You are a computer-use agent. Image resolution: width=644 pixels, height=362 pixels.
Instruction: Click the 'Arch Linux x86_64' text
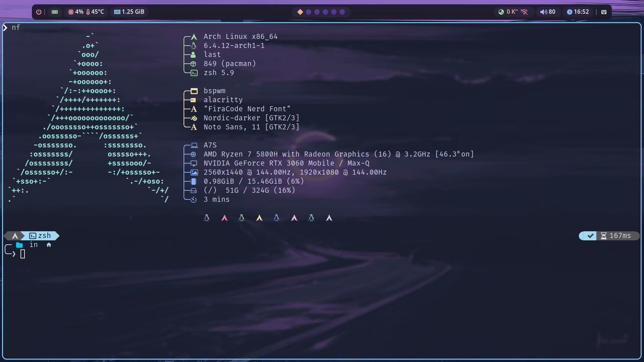point(241,37)
